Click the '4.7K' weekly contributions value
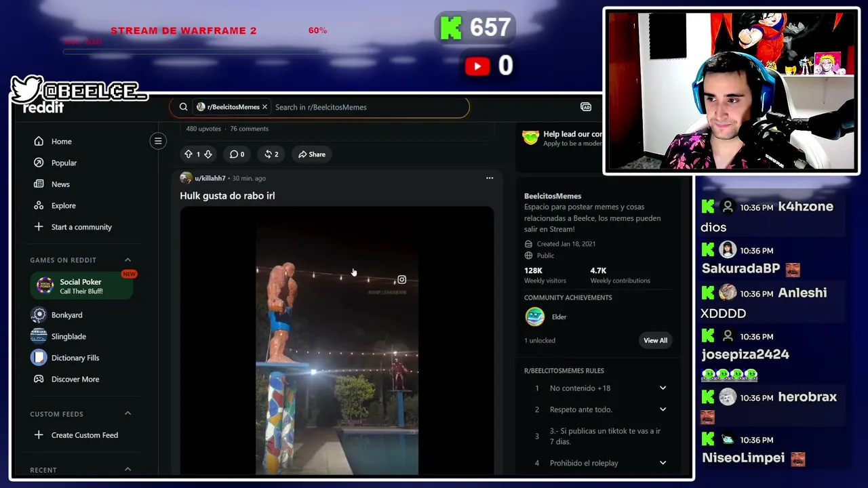Screen dimensions: 868x488 pos(598,270)
